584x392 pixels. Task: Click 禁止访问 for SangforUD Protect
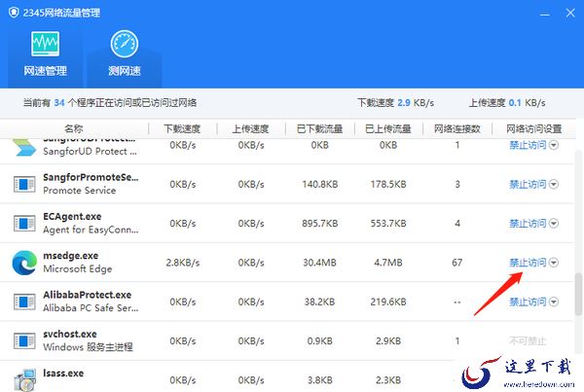[528, 145]
